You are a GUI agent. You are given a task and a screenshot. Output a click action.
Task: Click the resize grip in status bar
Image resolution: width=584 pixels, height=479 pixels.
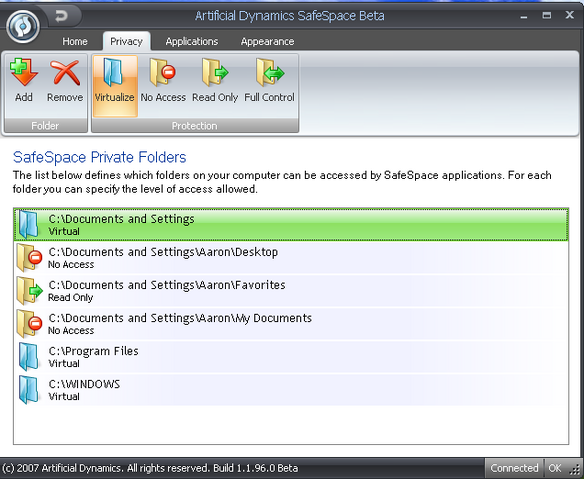pos(575,469)
